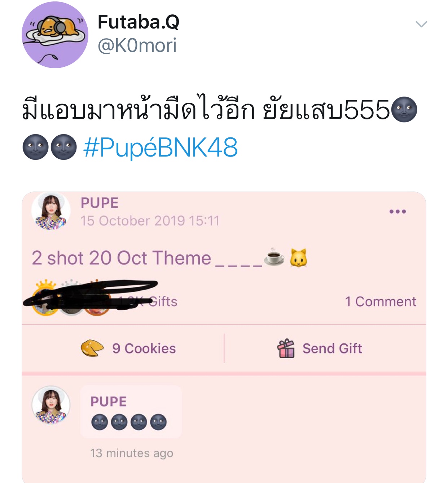Screen dimensions: 448x483
Task: Open the embedded pink screenshot image
Action: (224, 337)
